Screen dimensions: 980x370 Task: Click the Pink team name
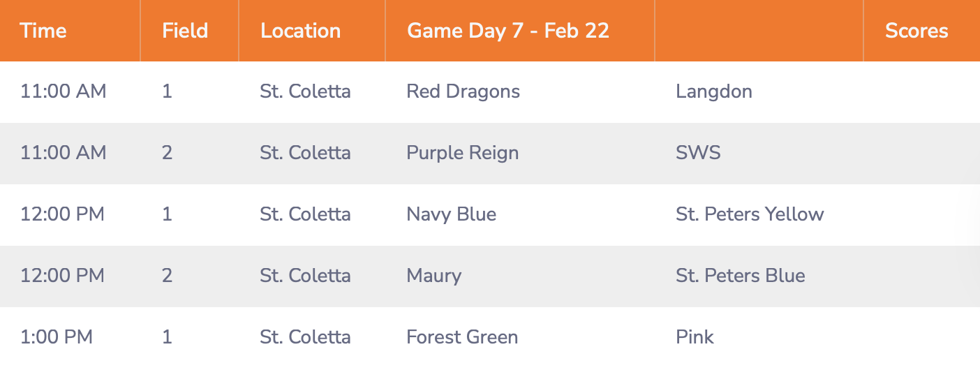point(695,337)
